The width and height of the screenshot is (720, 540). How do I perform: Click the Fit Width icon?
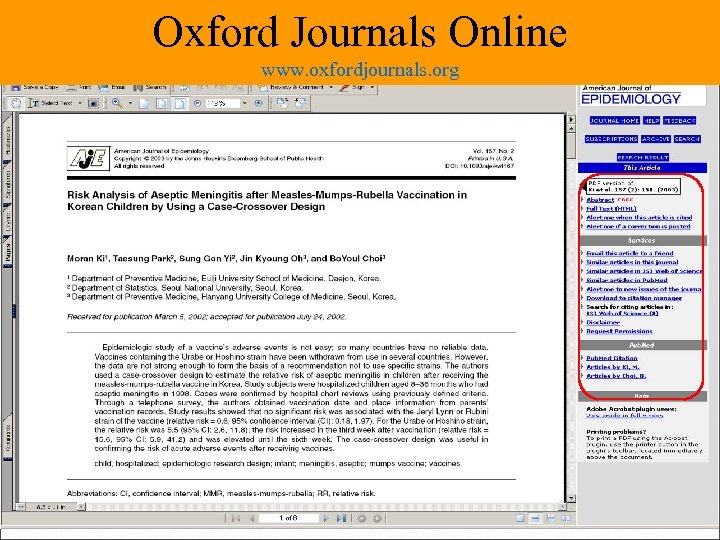point(180,104)
